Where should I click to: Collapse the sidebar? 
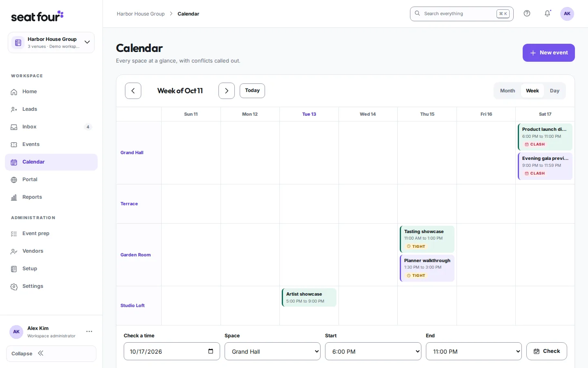coord(51,354)
